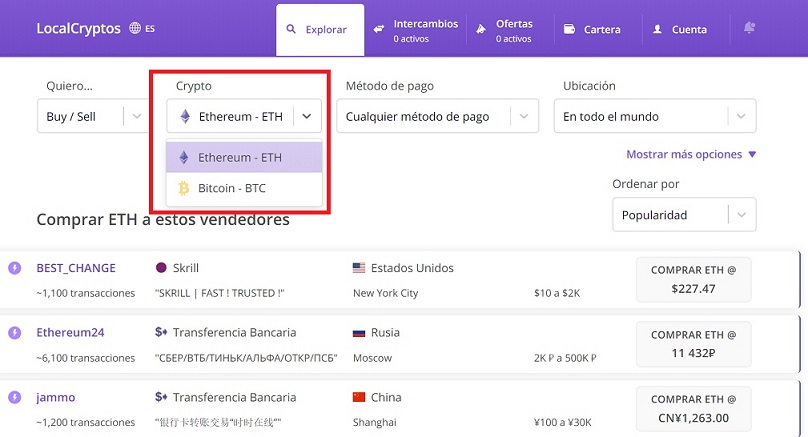Click the "SKRILL | FAST ! TRUSTED !" headline
Viewport: 808px width, 437px height.
click(220, 293)
